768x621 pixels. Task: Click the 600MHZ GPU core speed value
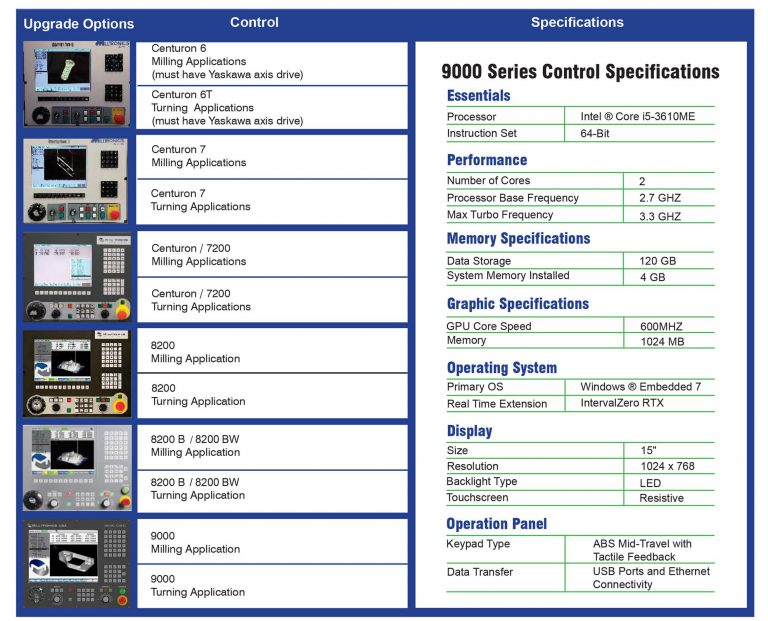661,327
